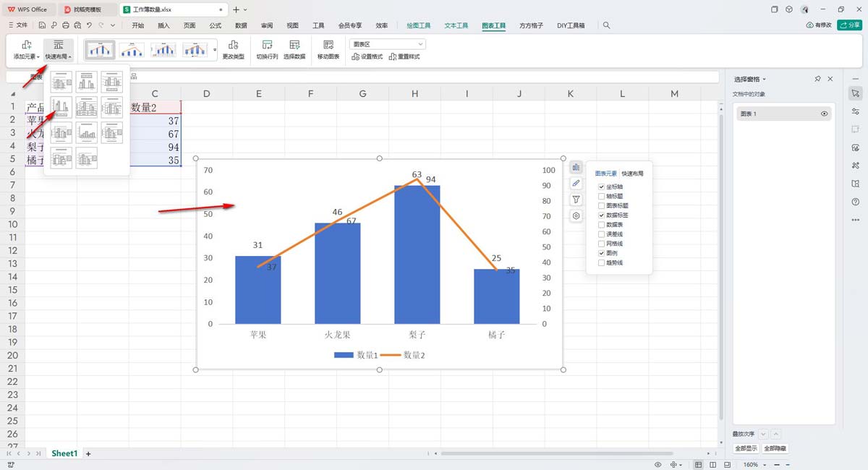The image size is (868, 470).
Task: Click the 移动图表 (move chart) icon
Action: 328,45
